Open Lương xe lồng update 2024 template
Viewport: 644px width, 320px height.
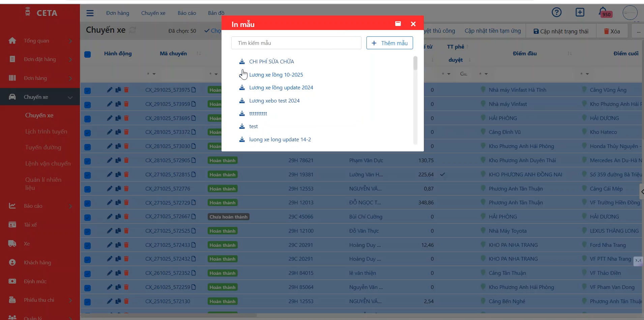281,88
